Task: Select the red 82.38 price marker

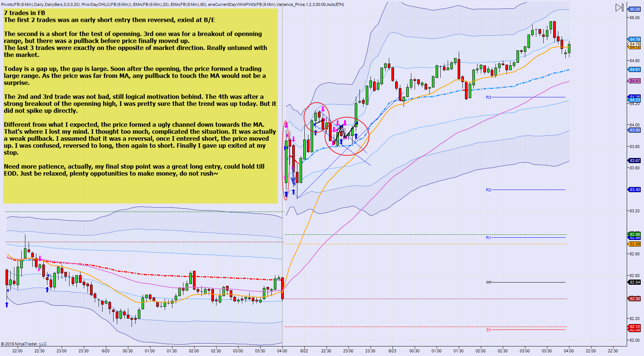Action: [x=634, y=299]
